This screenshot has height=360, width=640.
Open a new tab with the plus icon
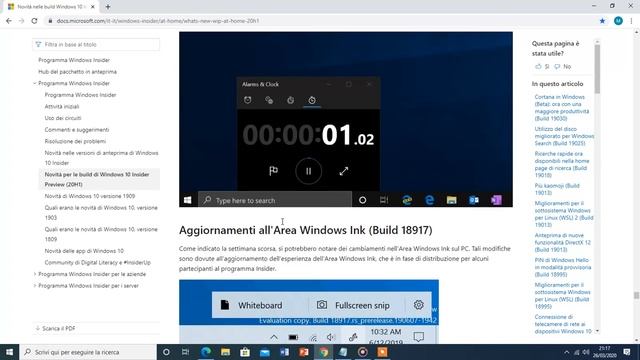pyautogui.click(x=108, y=7)
